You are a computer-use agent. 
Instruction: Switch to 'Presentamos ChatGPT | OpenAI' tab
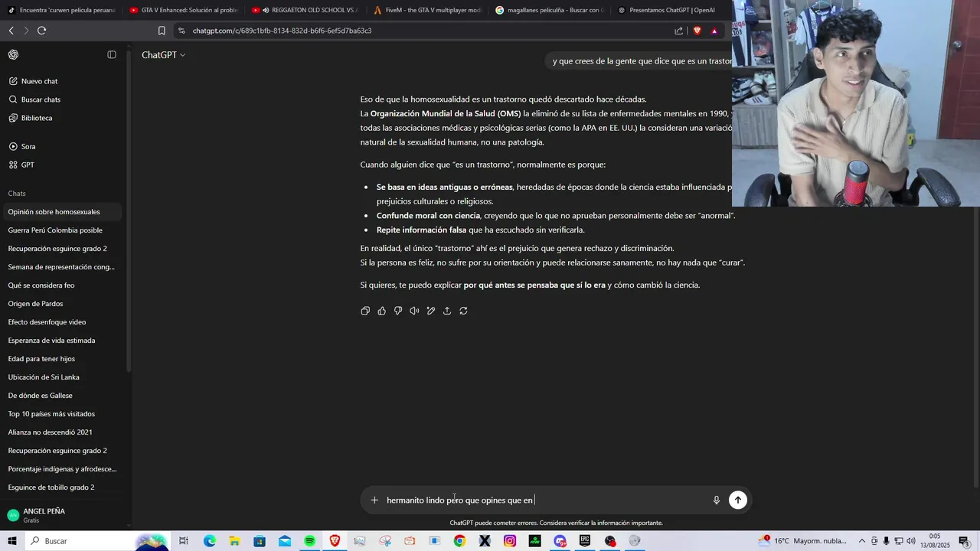point(671,10)
